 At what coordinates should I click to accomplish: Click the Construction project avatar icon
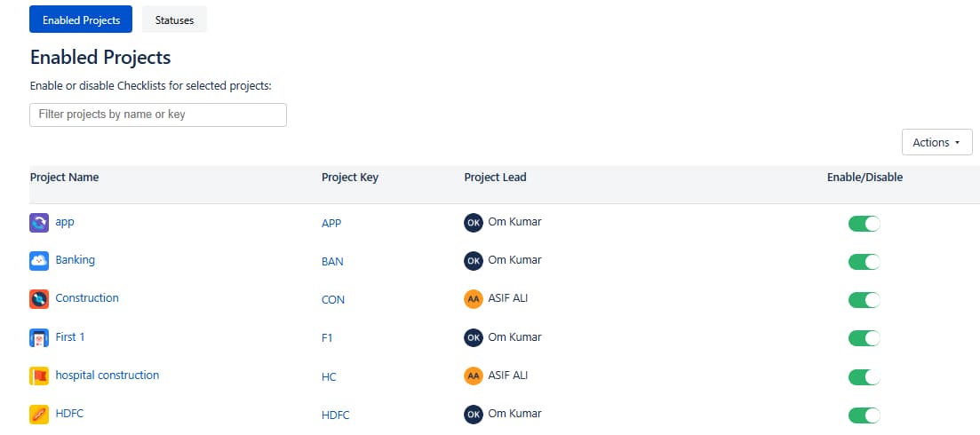click(x=39, y=299)
